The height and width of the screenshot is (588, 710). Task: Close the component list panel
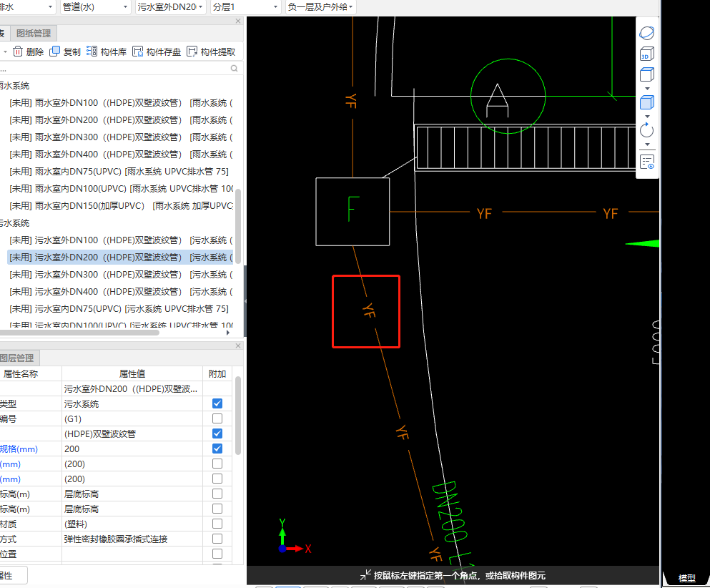[x=238, y=21]
